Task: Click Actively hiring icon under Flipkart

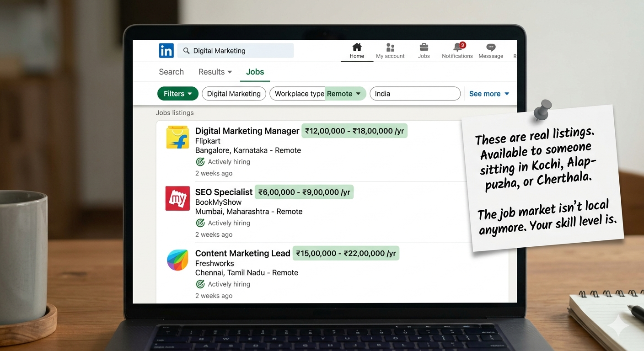Action: [x=200, y=162]
